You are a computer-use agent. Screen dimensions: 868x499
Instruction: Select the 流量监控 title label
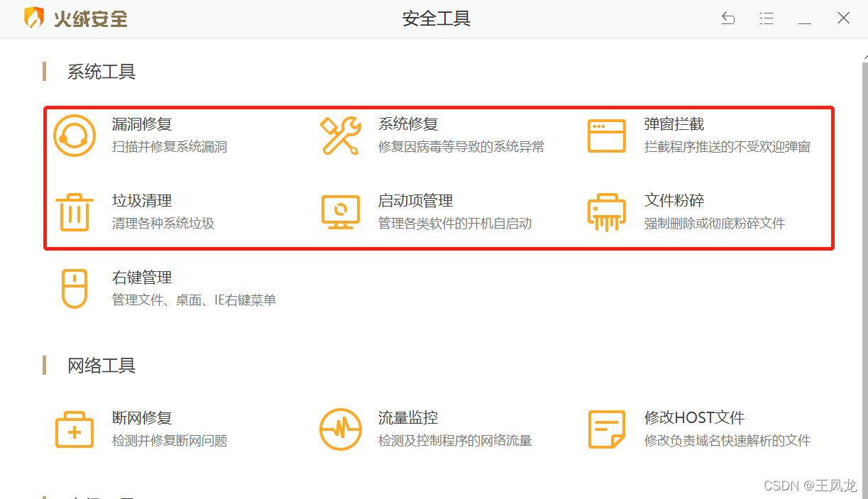(408, 418)
